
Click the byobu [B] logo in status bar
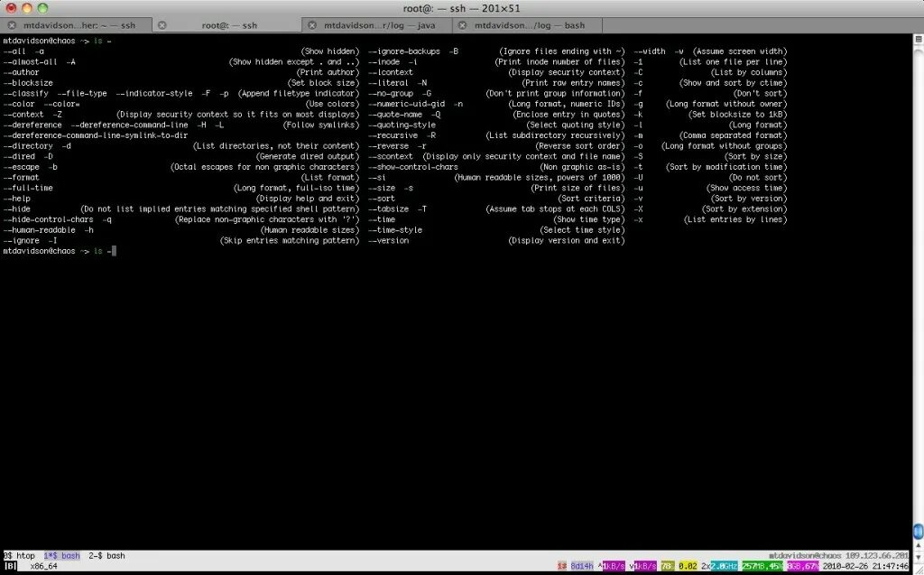click(x=11, y=566)
